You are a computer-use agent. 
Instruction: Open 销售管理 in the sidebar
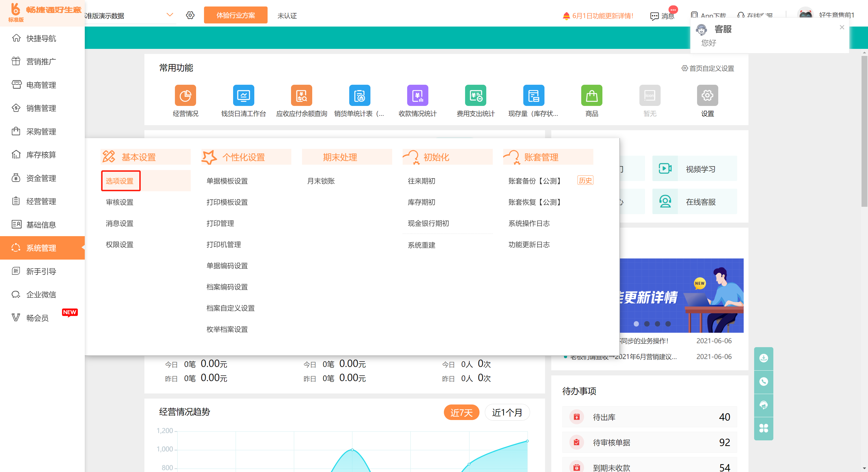click(x=42, y=108)
